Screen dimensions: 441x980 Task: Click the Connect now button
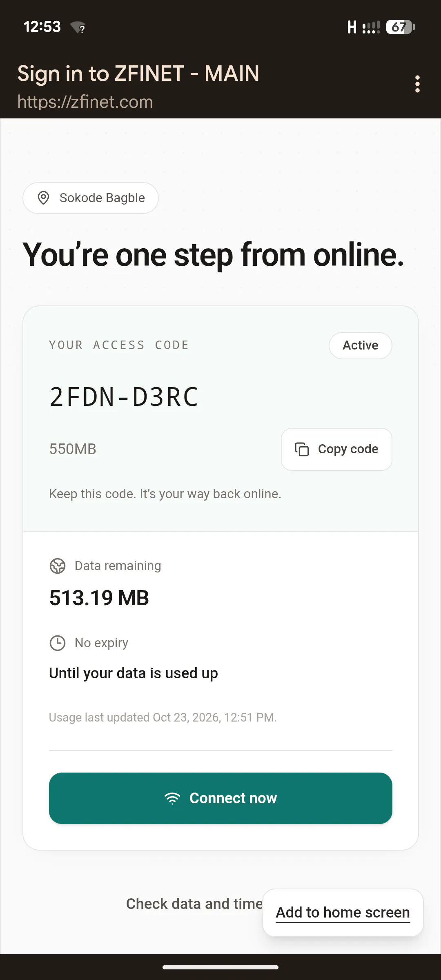coord(220,798)
